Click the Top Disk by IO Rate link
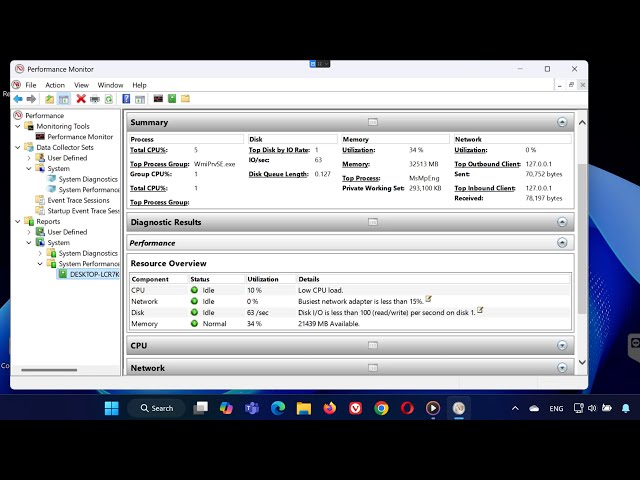The image size is (640, 480). click(x=279, y=150)
